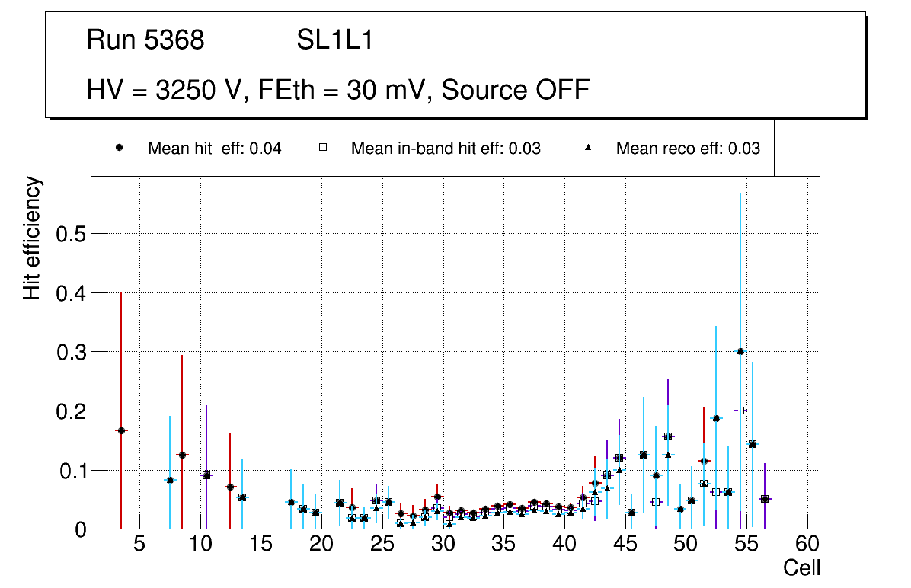The image size is (911, 588).
Task: Select the data point at cell 3
Action: [x=121, y=430]
